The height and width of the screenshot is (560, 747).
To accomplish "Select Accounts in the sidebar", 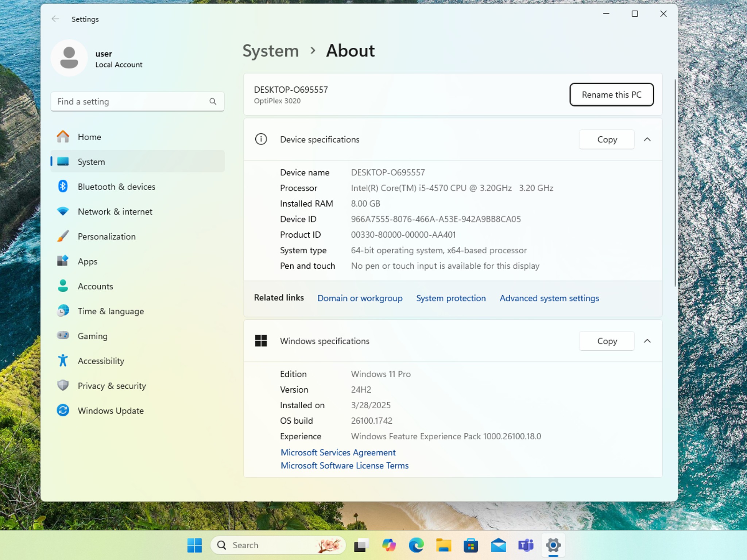I will pos(137,286).
